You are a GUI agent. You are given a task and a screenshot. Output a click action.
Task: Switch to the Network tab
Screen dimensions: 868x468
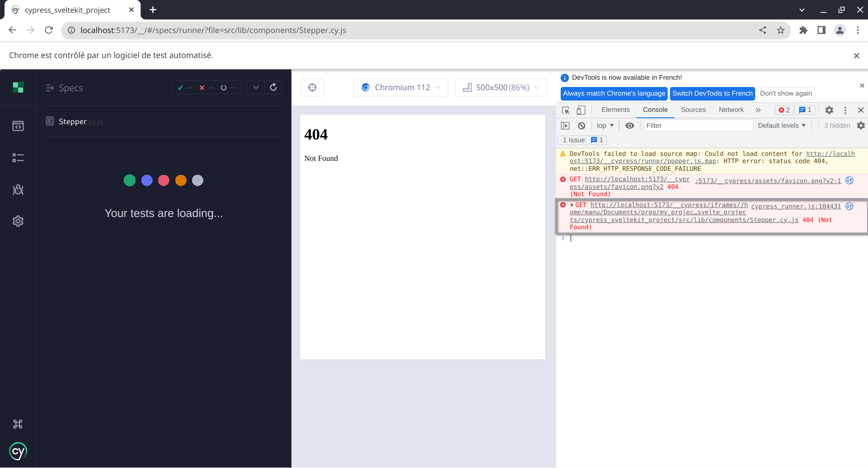pos(731,110)
